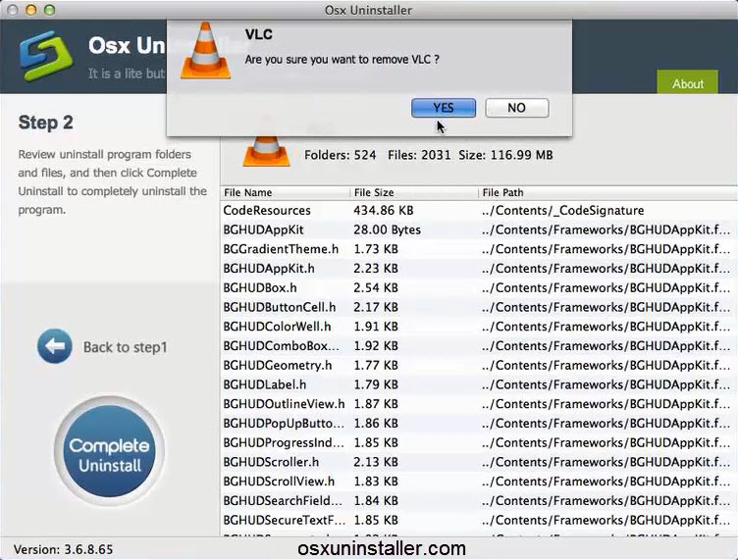Select the BGHUDAppKit.h file row
The image size is (738, 560).
click(x=479, y=269)
